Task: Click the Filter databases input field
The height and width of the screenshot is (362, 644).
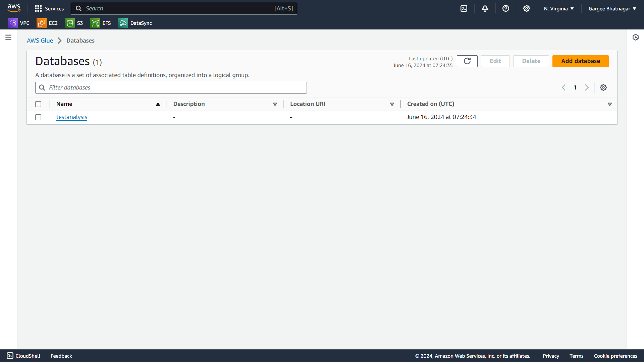Action: tap(171, 87)
